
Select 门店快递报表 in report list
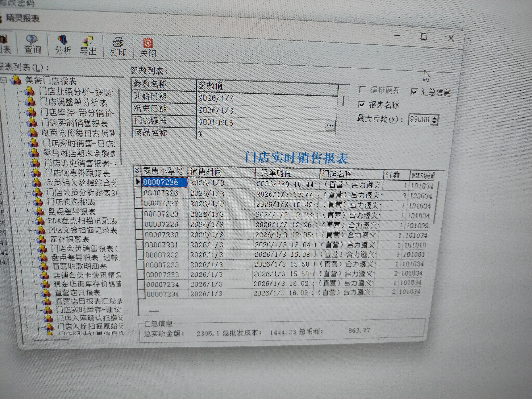click(x=71, y=202)
